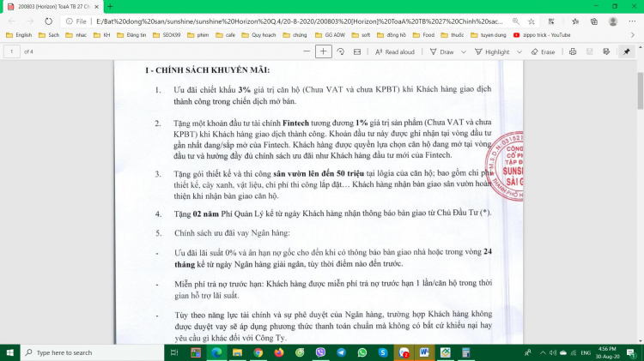Viewport: 644px width, 361px height.
Task: Click the page number input field
Action: coord(12,51)
